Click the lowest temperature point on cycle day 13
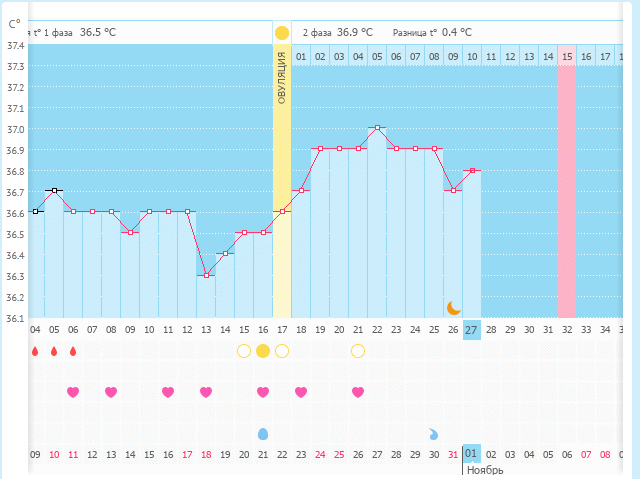The width and height of the screenshot is (640, 479). (x=206, y=275)
